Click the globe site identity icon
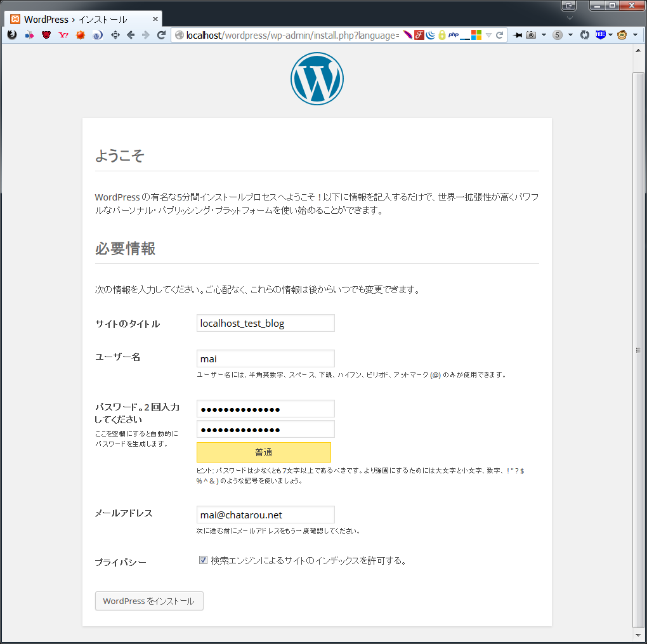Viewport: 647px width, 644px height. (x=180, y=35)
